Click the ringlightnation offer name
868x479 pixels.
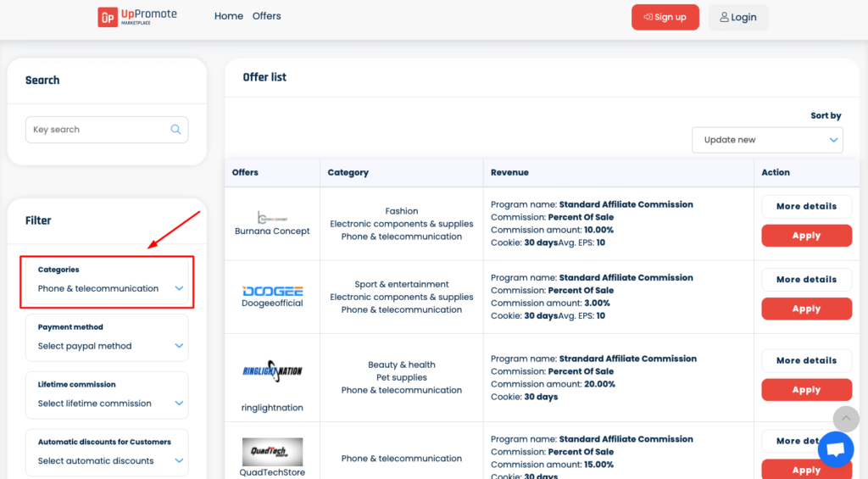272,408
